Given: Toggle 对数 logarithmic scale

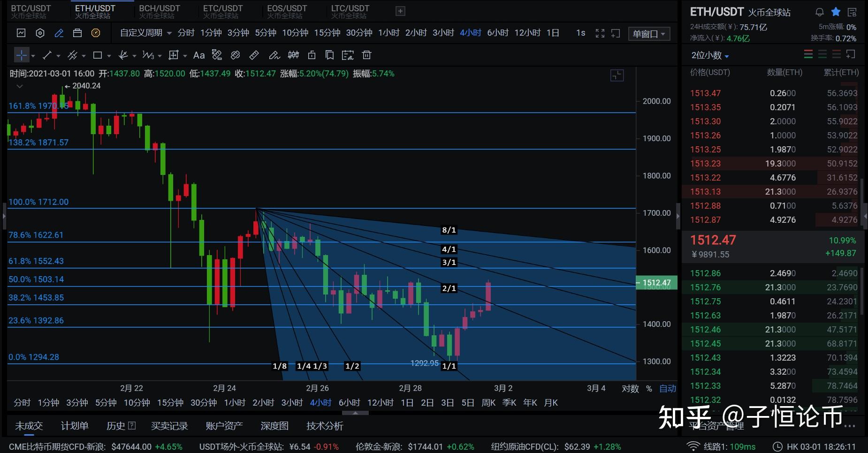Looking at the screenshot, I should pos(630,388).
